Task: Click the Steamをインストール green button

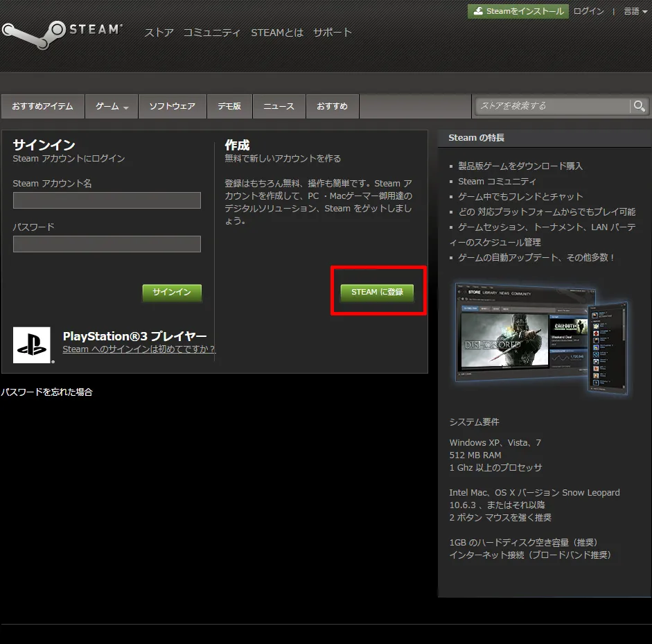Action: coord(518,11)
